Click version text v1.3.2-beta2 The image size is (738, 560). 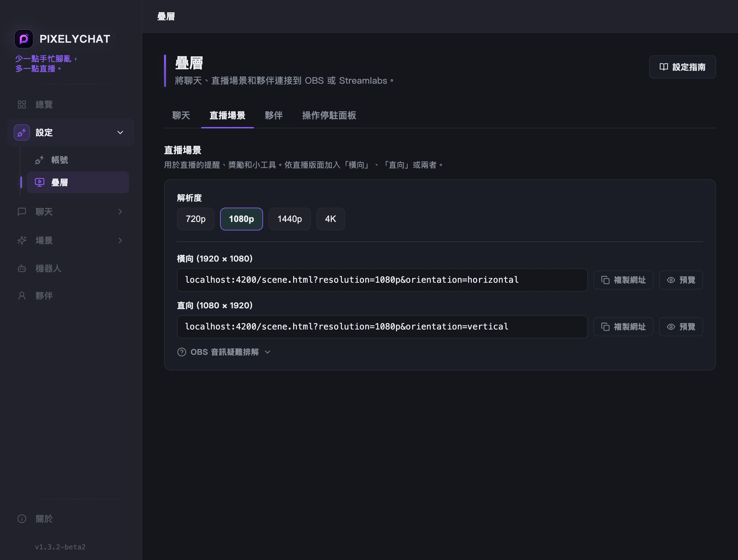60,547
